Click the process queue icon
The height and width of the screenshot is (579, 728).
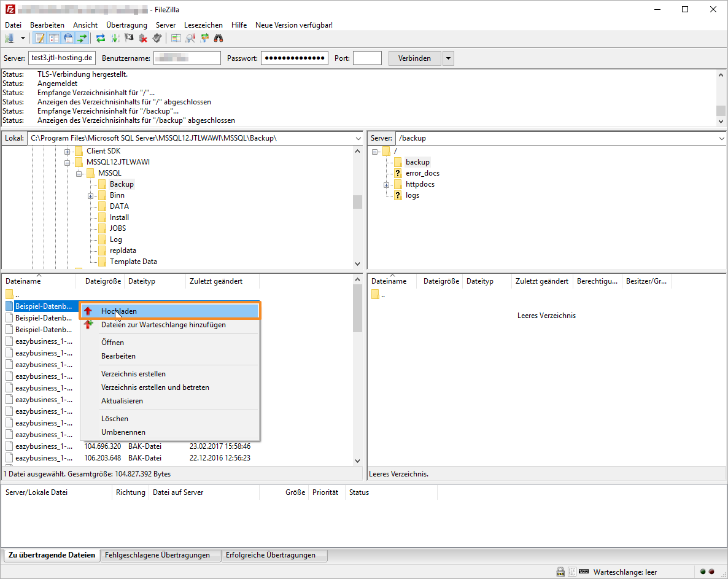tap(115, 39)
